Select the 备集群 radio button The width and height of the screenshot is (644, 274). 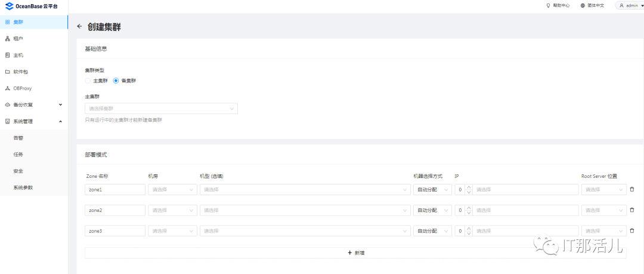click(x=116, y=81)
